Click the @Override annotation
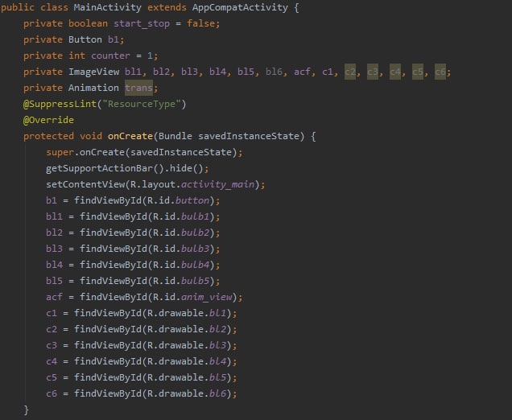This screenshot has height=420, width=512. click(x=48, y=120)
